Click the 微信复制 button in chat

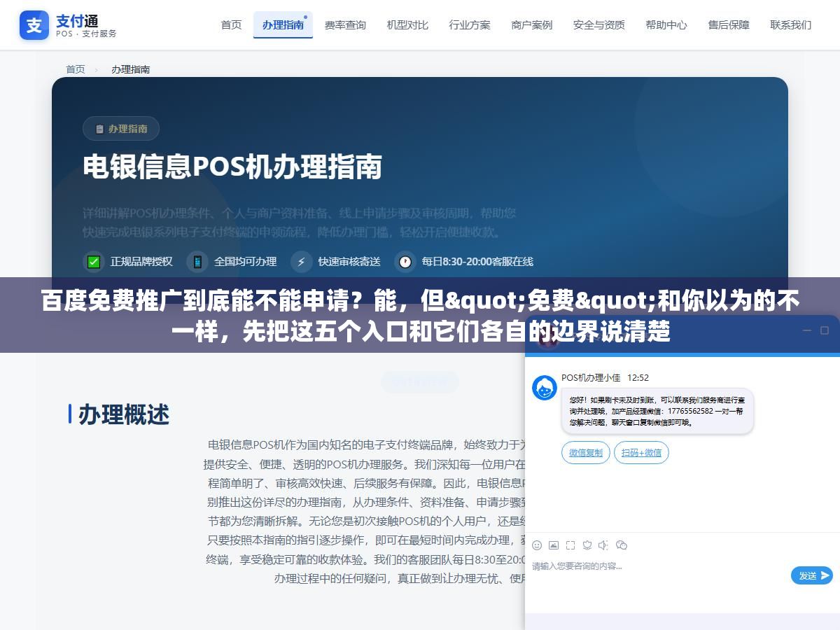pos(586,452)
